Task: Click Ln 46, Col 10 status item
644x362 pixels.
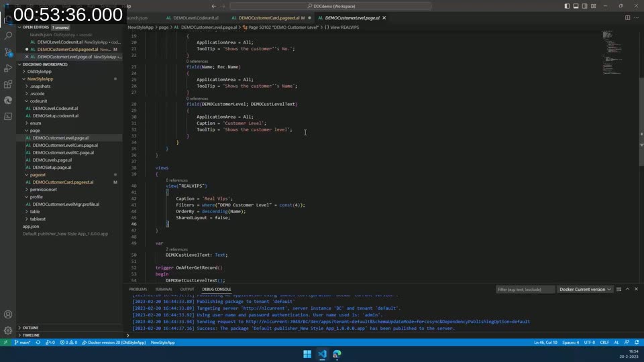Action: (545, 343)
